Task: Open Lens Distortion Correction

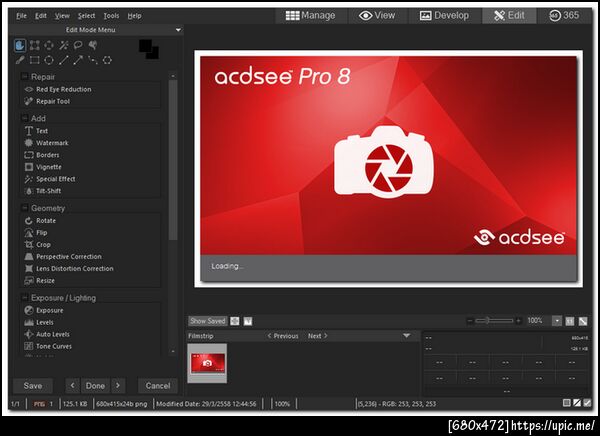Action: (69, 269)
